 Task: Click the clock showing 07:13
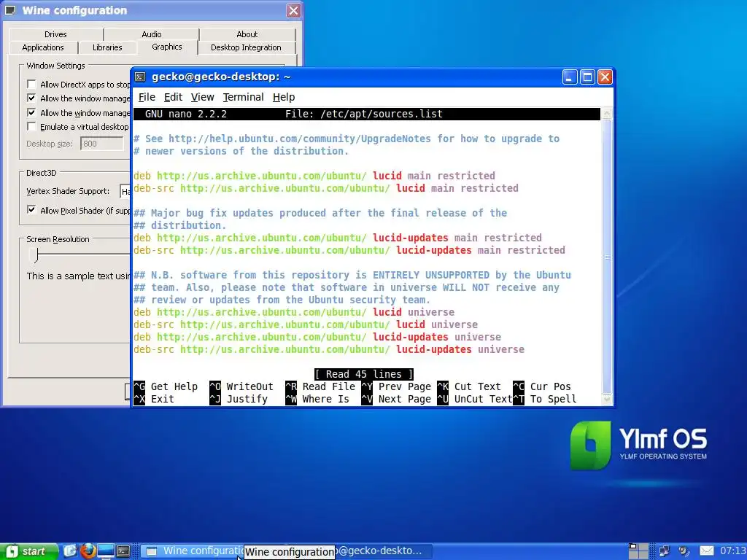click(x=732, y=551)
